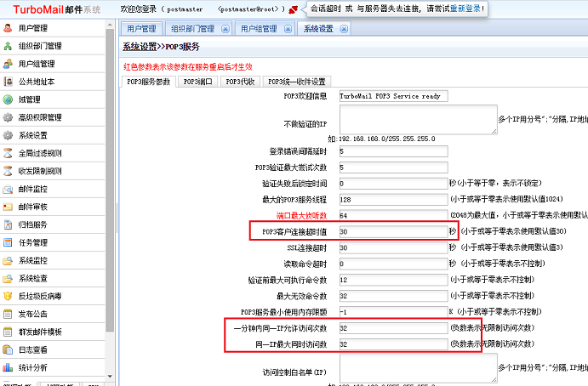This screenshot has height=386, width=588.
Task: Open 统计分析 in the sidebar menu
Action: [x=33, y=367]
